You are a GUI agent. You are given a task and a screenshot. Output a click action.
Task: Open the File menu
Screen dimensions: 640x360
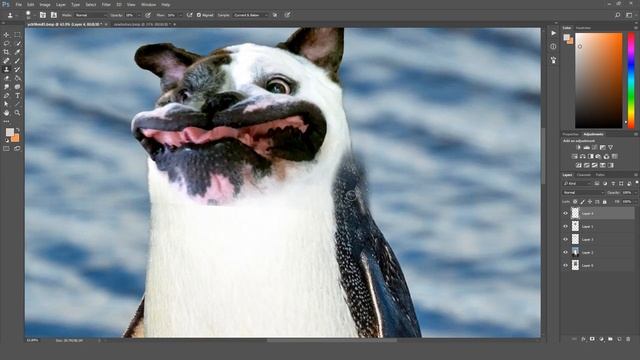click(18, 4)
